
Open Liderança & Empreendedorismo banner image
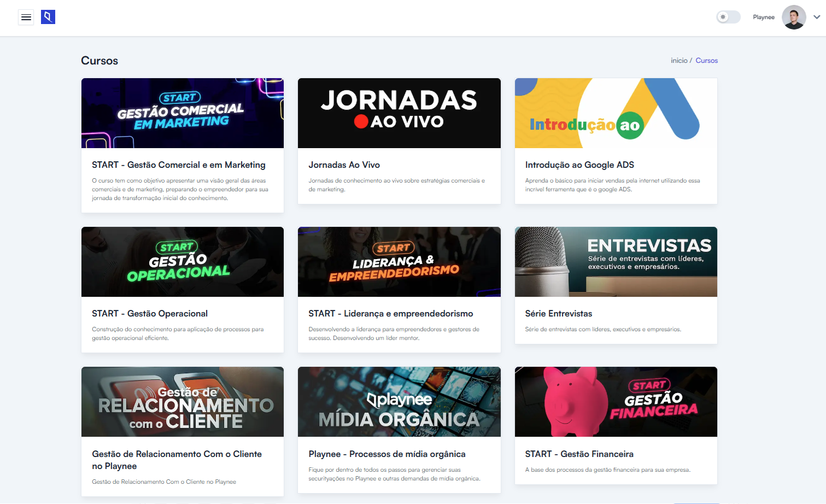click(x=399, y=262)
